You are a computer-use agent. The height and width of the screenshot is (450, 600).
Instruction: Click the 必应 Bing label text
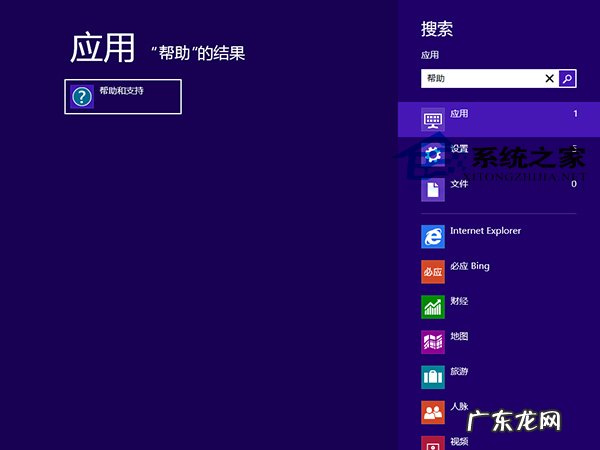470,266
